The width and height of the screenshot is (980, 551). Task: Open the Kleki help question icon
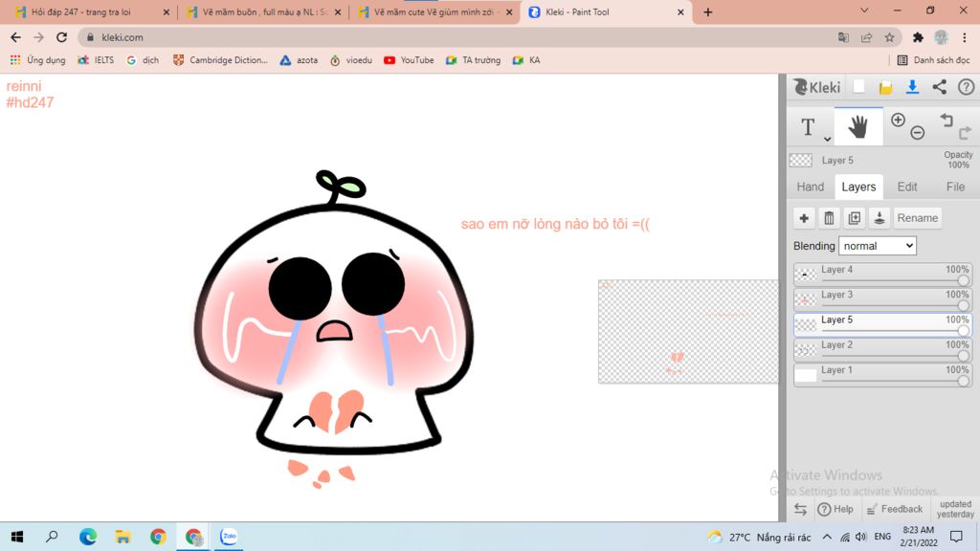967,87
